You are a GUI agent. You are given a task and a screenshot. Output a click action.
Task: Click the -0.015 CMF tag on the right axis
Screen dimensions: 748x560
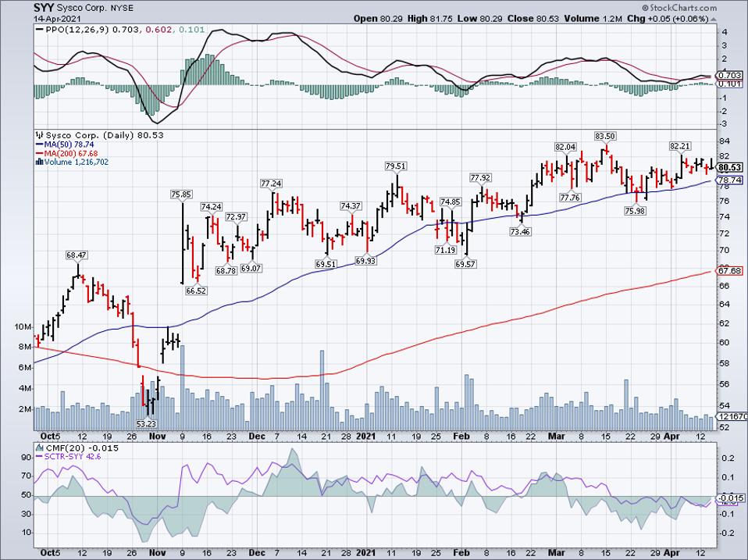[x=730, y=498]
